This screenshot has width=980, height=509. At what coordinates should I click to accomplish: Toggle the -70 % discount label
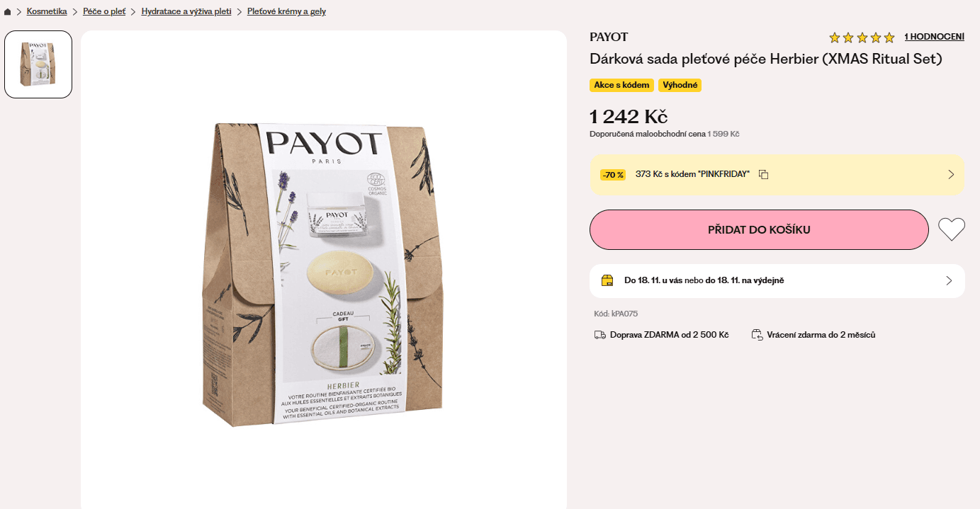pos(613,174)
